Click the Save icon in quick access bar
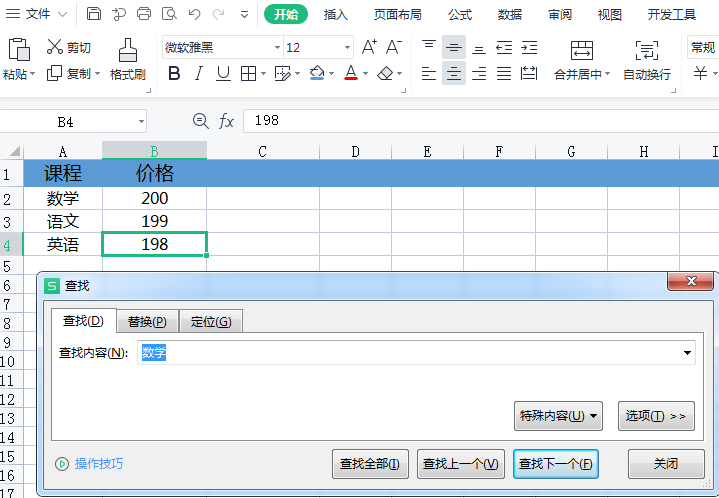Screen dimensions: 719x498 coord(94,14)
